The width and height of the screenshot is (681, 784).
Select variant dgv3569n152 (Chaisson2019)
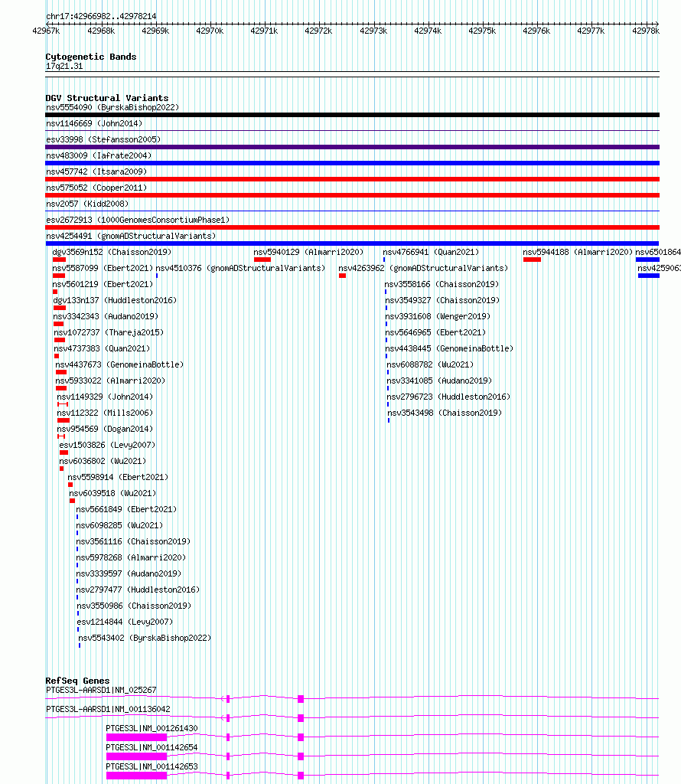coord(112,252)
